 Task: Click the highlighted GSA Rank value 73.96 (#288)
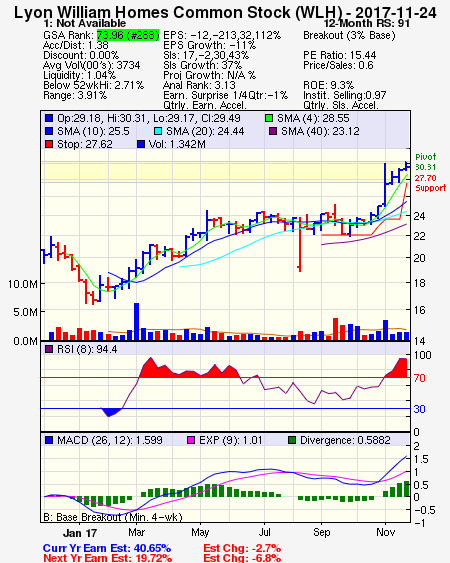[x=128, y=35]
